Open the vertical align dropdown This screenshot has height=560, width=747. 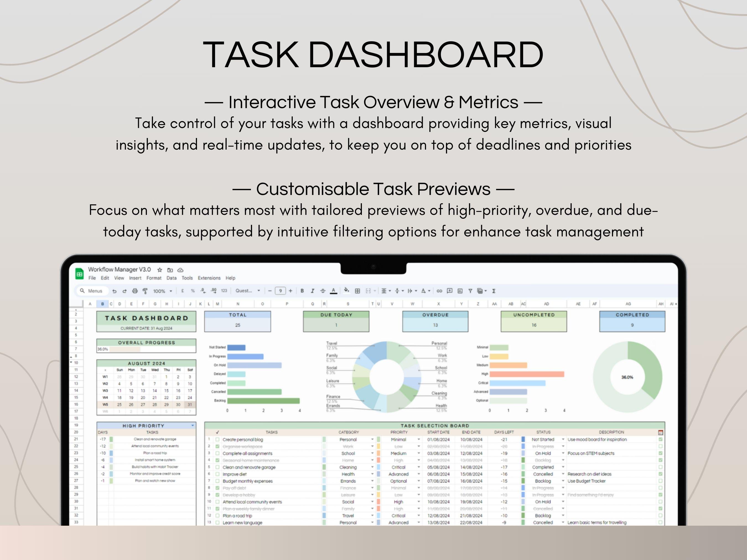coord(400,291)
